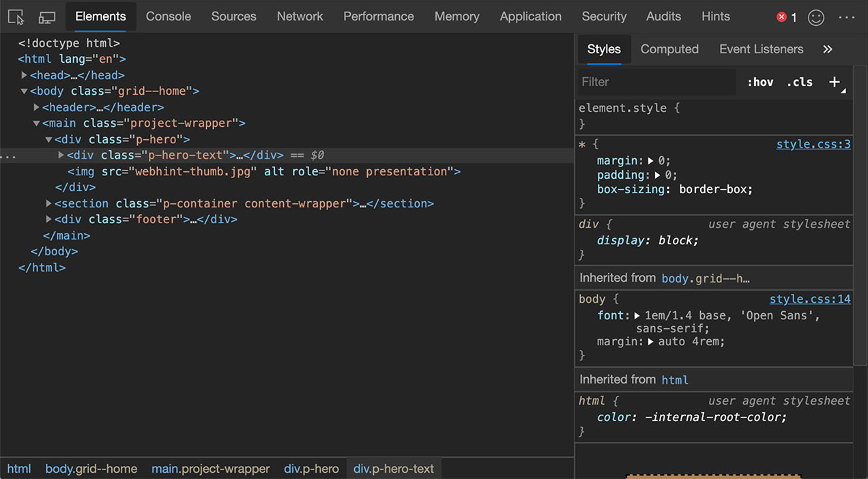This screenshot has width=868, height=479.
Task: Click the closing </body> tag row
Action: tap(54, 252)
